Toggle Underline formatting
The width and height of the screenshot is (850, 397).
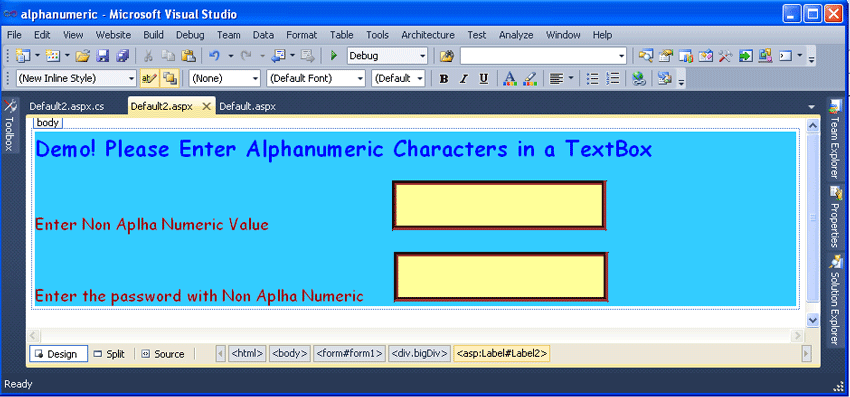click(x=484, y=79)
